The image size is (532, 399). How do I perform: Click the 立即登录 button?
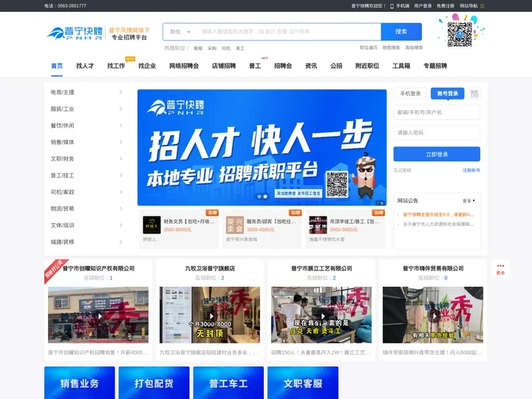pos(437,154)
